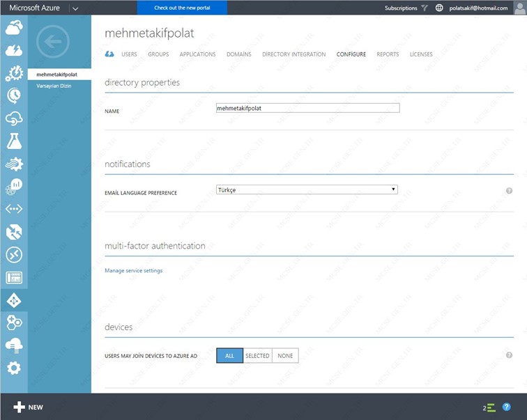
Task: Switch to the CONFIGURE tab
Action: [351, 54]
